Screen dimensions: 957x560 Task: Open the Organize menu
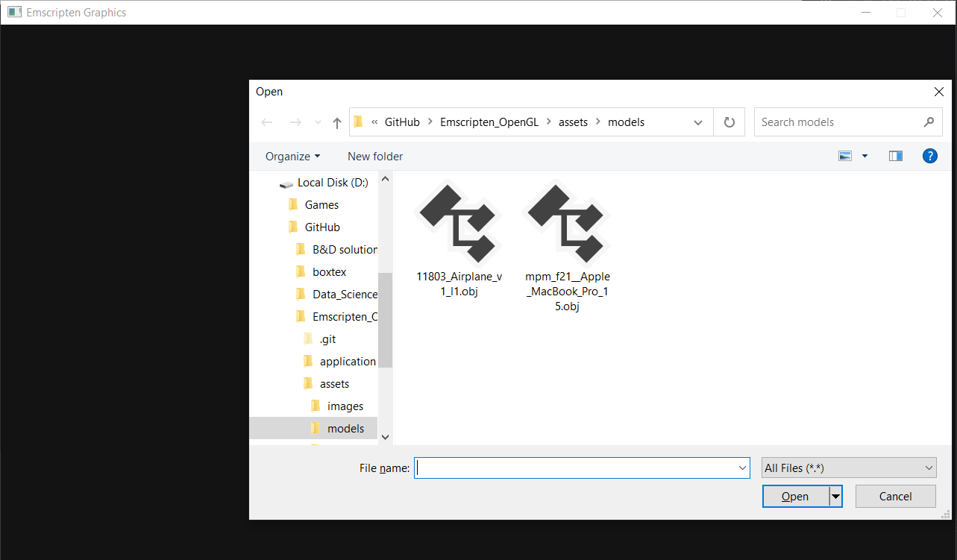[291, 156]
